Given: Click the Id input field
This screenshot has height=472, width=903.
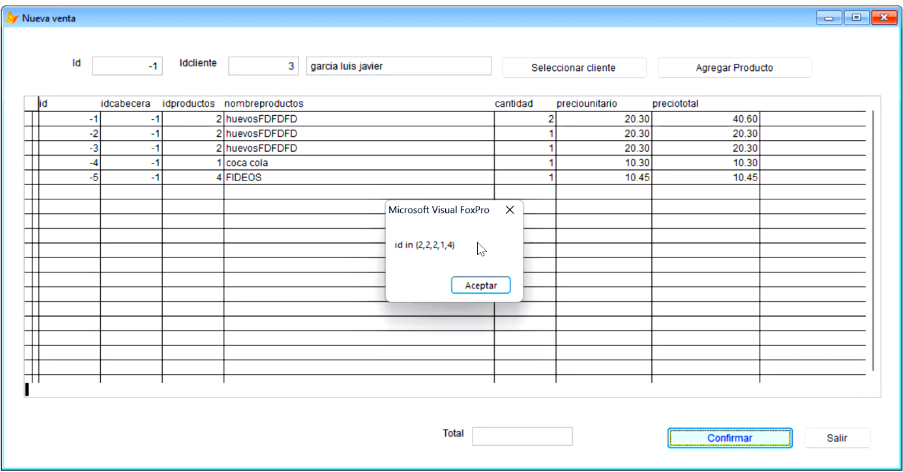Looking at the screenshot, I should coord(127,66).
